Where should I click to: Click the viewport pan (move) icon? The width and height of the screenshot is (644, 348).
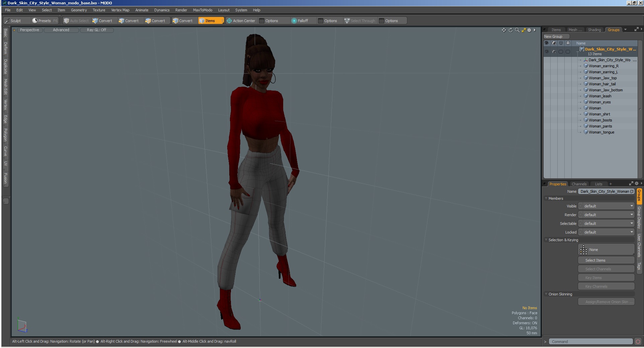point(504,30)
